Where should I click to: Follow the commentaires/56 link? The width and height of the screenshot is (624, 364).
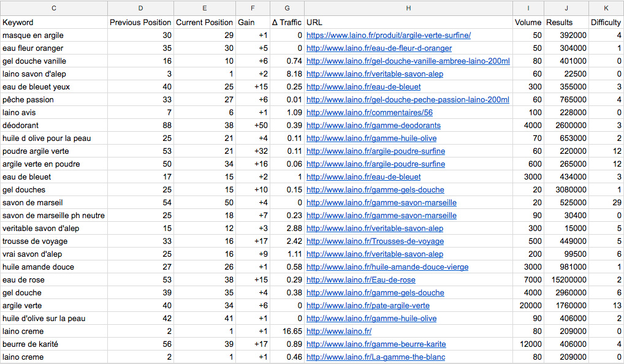point(369,113)
